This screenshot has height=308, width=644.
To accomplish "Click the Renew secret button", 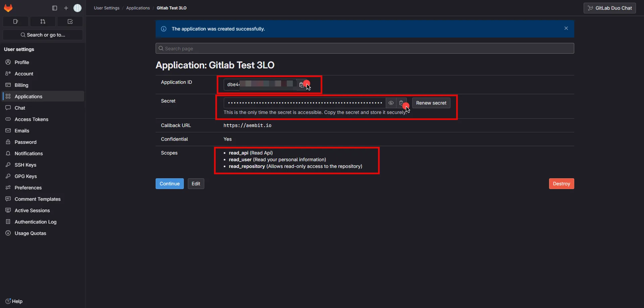I will 431,103.
